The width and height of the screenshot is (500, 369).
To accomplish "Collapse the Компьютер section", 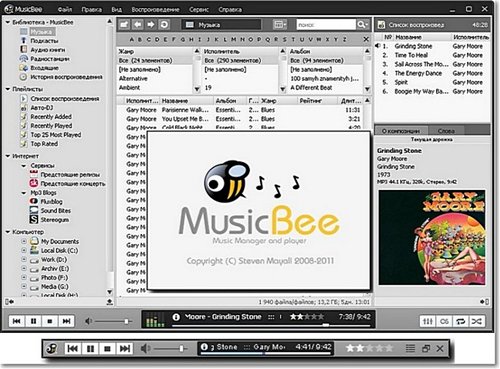I will pyautogui.click(x=8, y=232).
